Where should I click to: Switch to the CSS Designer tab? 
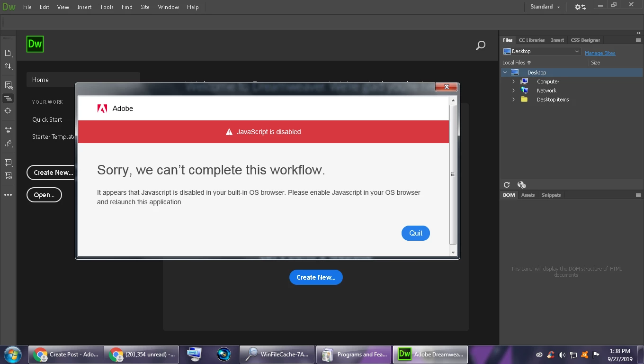click(x=585, y=40)
